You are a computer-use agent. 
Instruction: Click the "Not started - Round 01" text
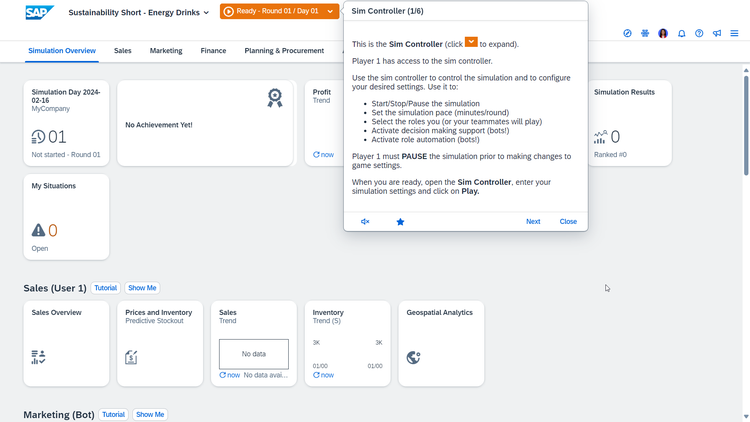[x=66, y=155]
